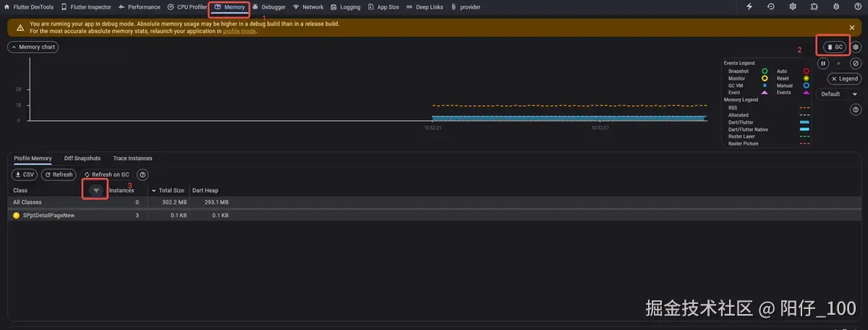
Task: Sort by Total Size column
Action: pyautogui.click(x=168, y=190)
